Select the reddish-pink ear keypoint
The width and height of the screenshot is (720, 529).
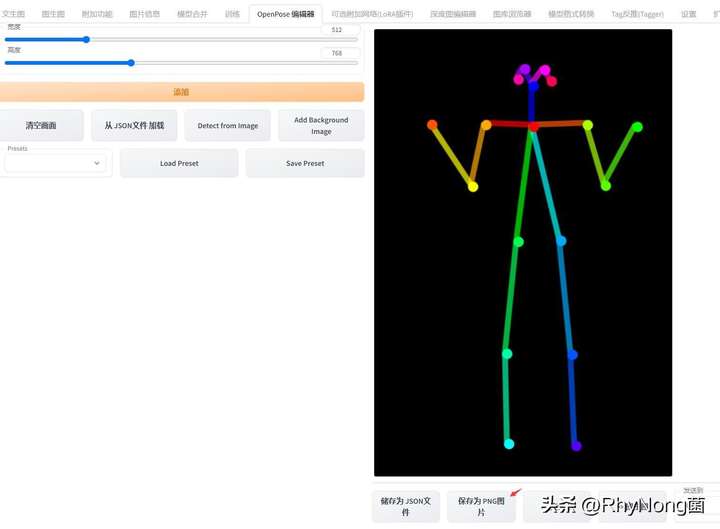tap(552, 81)
